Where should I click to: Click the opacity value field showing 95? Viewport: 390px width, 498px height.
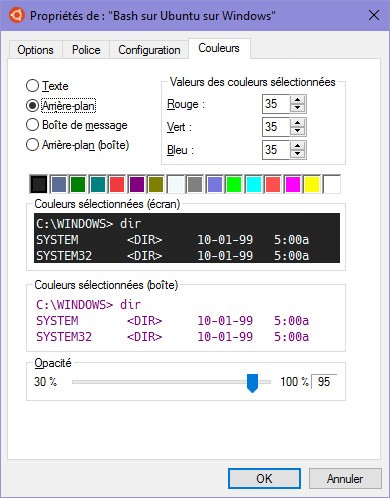324,382
